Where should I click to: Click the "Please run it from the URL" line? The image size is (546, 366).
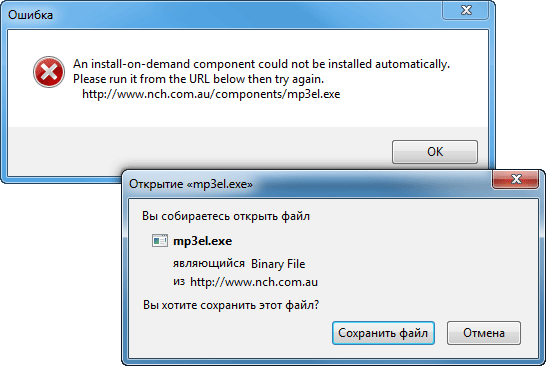coord(198,79)
